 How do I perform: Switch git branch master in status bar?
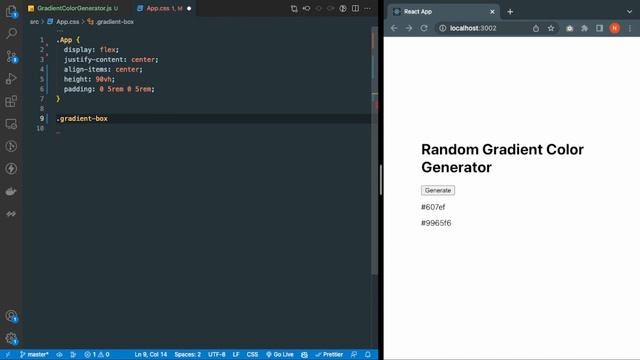coord(34,354)
